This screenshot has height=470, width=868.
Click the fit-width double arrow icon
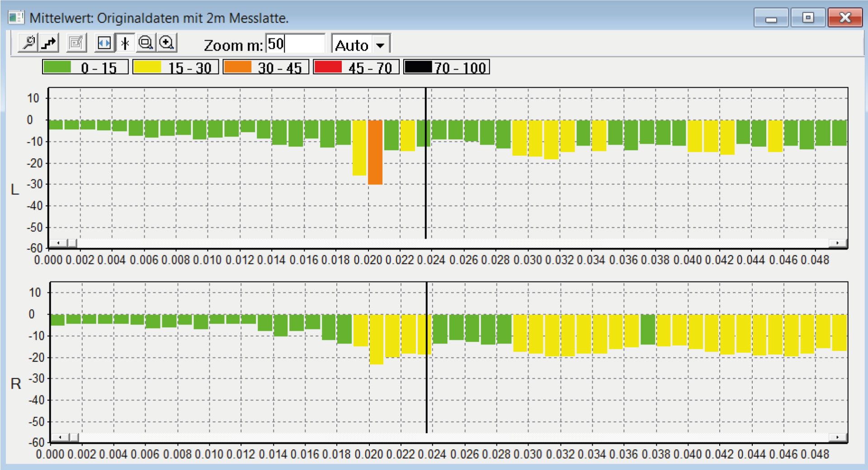pyautogui.click(x=104, y=43)
